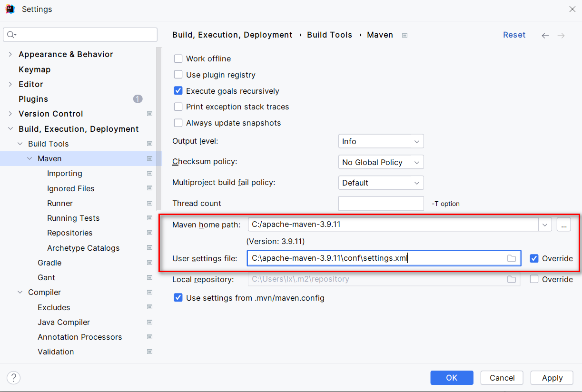Click project icon next to Running Tests
Image resolution: width=582 pixels, height=392 pixels.
coord(150,218)
